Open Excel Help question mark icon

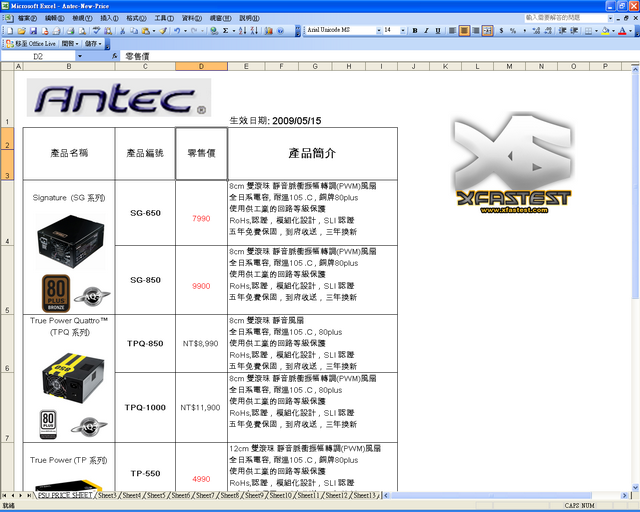pos(280,31)
